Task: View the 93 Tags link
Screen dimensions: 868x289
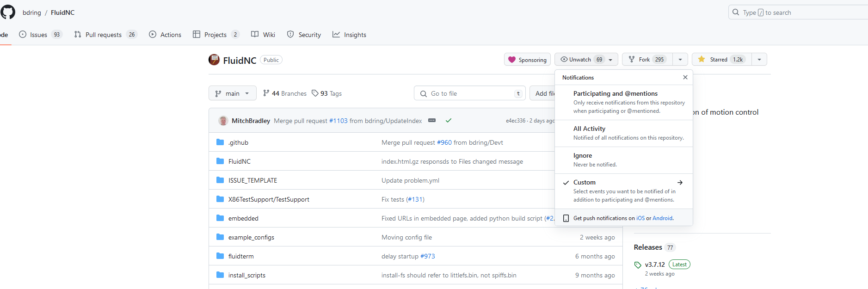Action: [326, 93]
